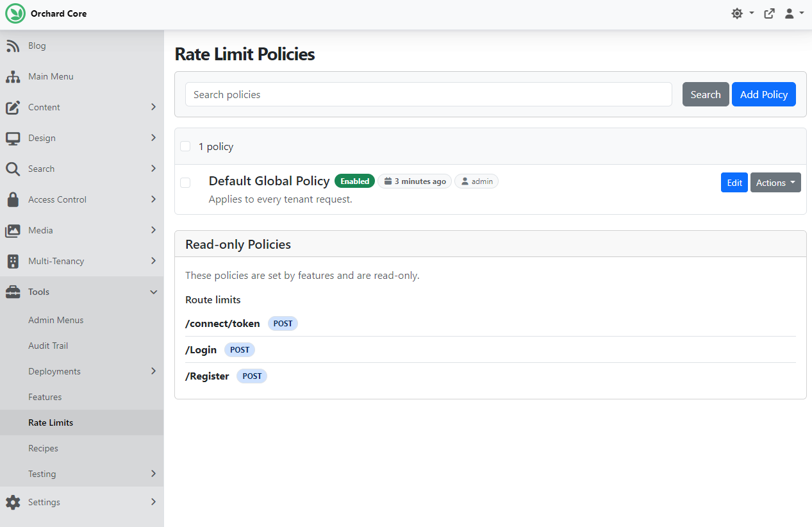Expand the Content menu chevron
Viewport: 812px width, 527px height.
153,107
